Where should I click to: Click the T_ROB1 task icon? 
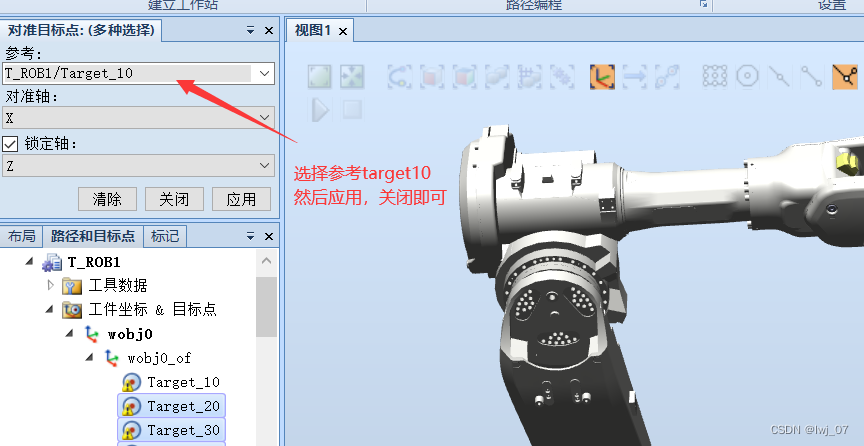pos(52,262)
